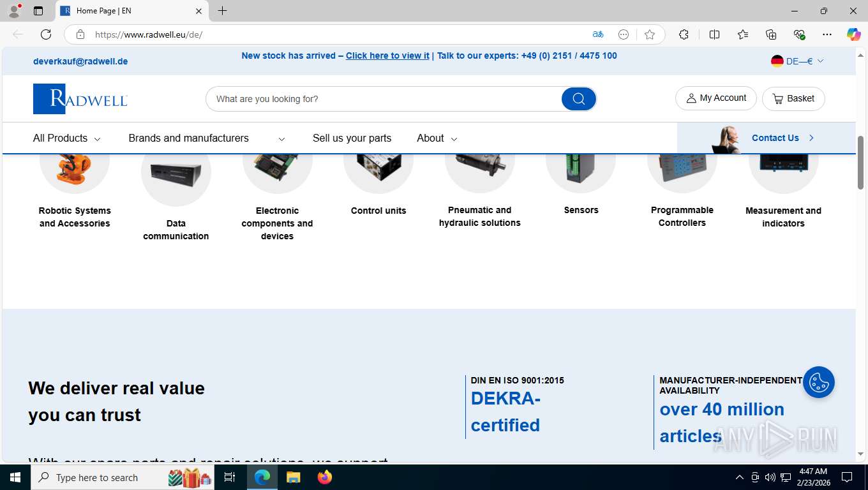The image size is (868, 490).
Task: Open Sell us your parts
Action: point(352,138)
